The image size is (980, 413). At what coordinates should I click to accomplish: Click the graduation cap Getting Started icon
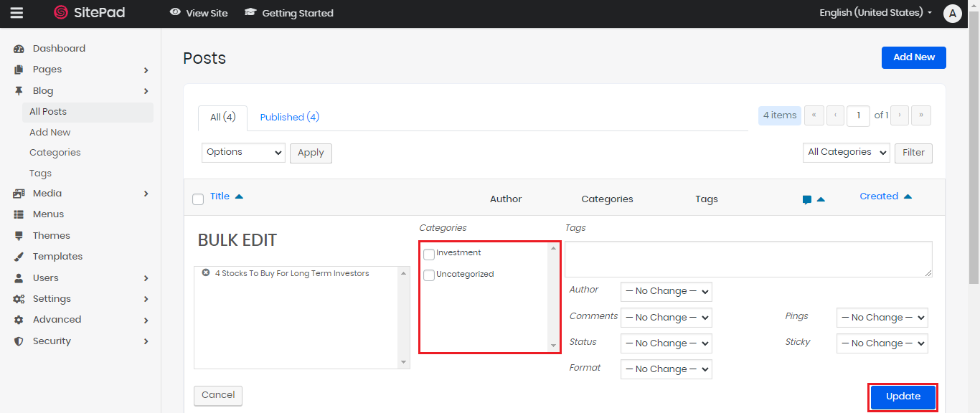coord(250,12)
